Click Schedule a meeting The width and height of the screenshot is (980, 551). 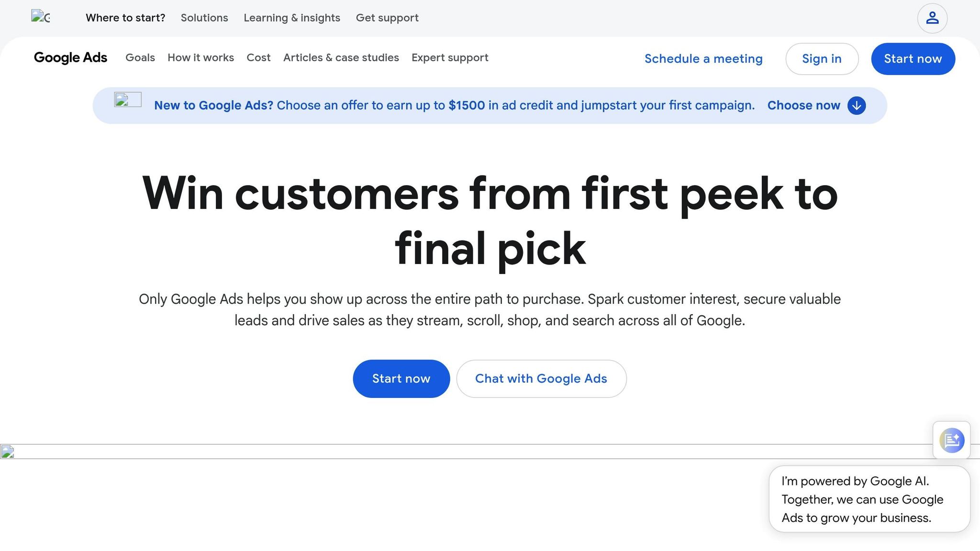pos(703,58)
